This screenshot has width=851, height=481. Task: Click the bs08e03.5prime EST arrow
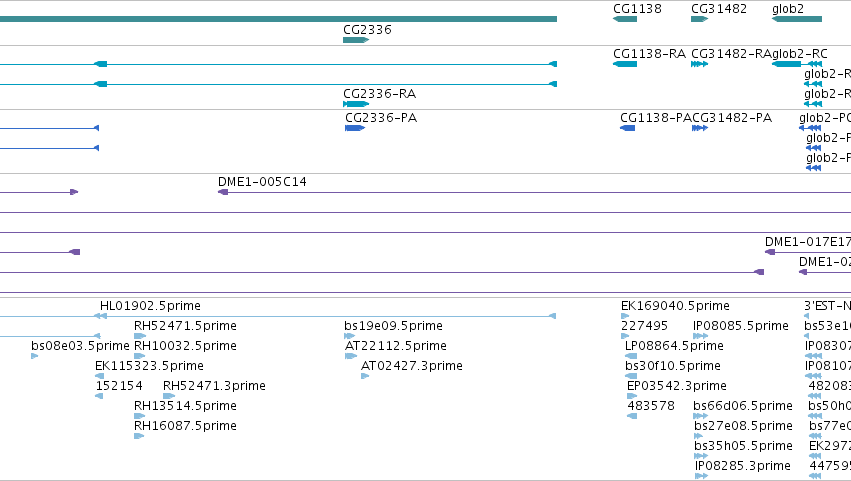35,356
